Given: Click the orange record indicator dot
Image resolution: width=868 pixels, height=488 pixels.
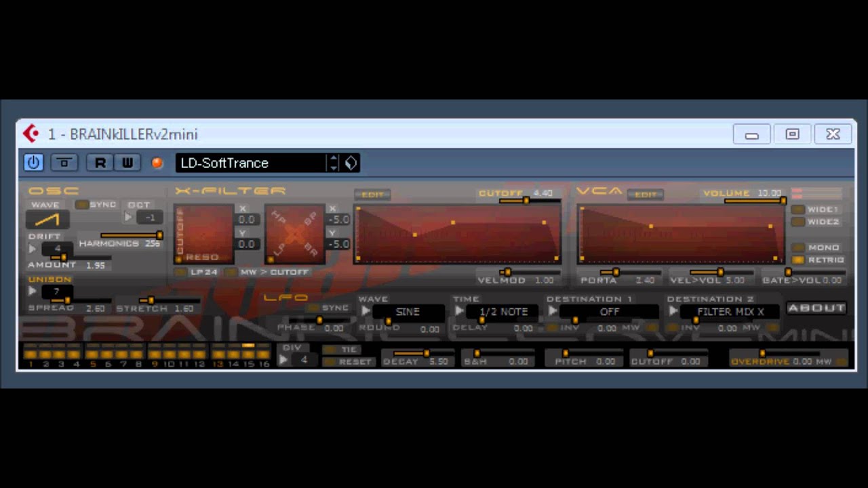Looking at the screenshot, I should [x=157, y=163].
